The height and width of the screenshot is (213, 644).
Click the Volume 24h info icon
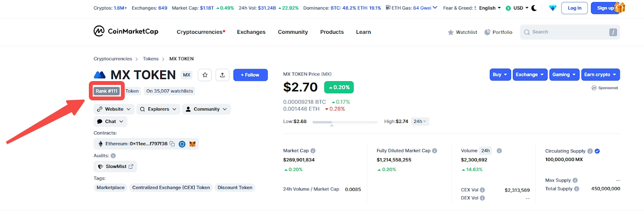(499, 151)
